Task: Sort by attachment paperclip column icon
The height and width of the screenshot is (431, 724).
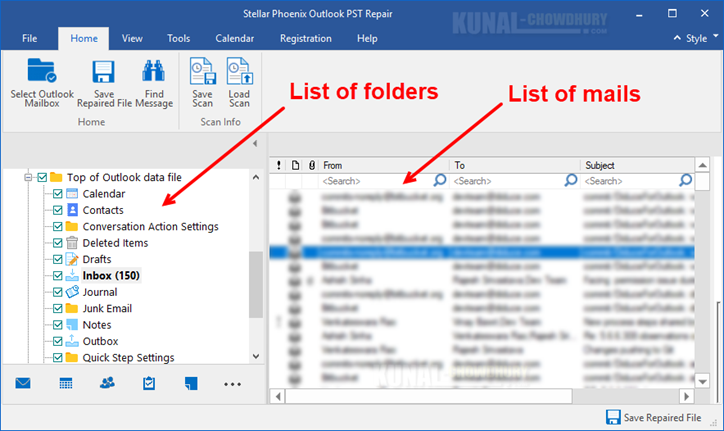Action: pyautogui.click(x=312, y=165)
